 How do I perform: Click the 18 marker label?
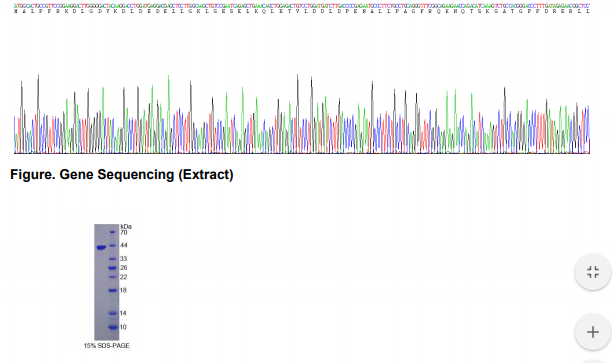point(123,290)
